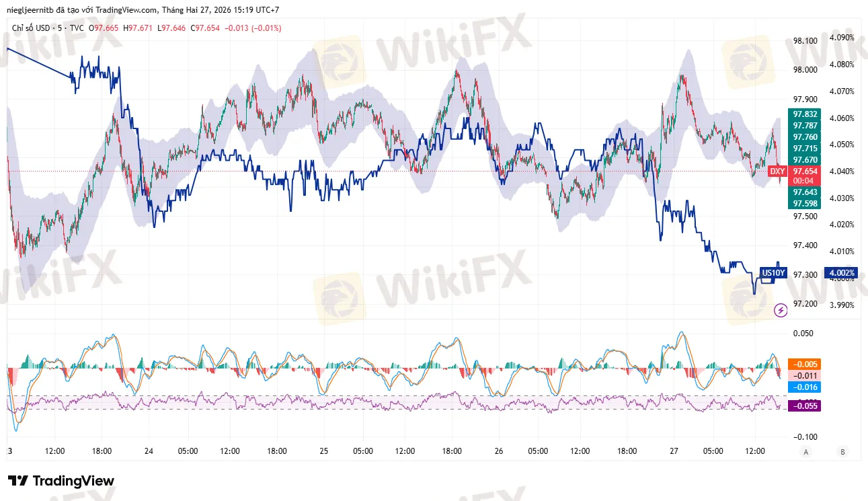Click the lightning bolt instant-trading icon
Image resolution: width=868 pixels, height=501 pixels.
(780, 309)
